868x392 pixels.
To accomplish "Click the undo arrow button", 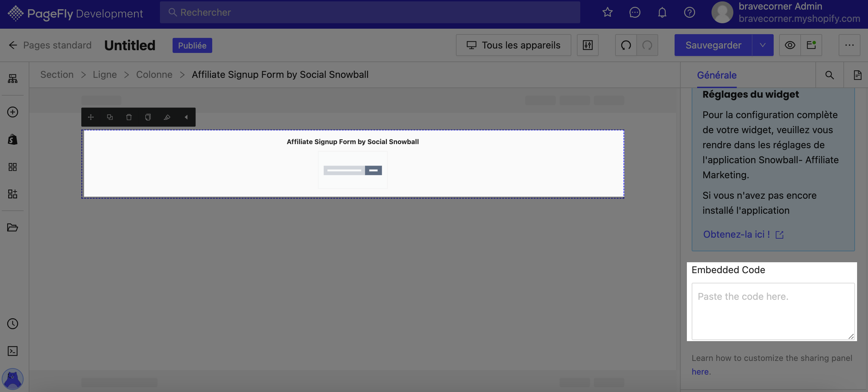I will 626,45.
